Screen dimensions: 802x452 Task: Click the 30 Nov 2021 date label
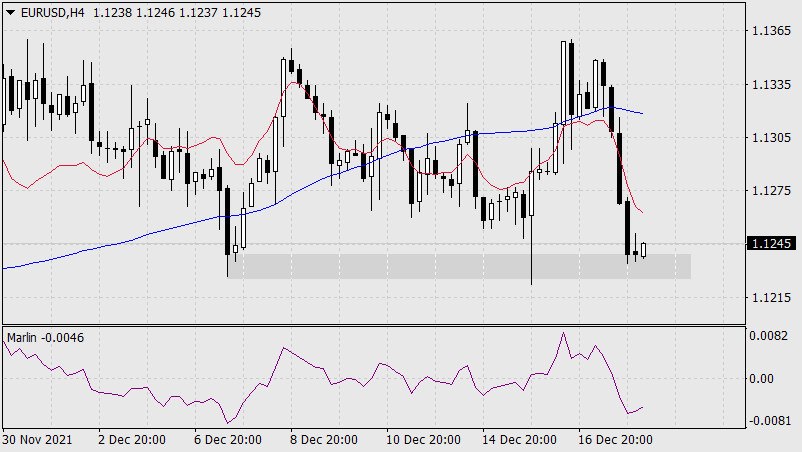point(37,440)
